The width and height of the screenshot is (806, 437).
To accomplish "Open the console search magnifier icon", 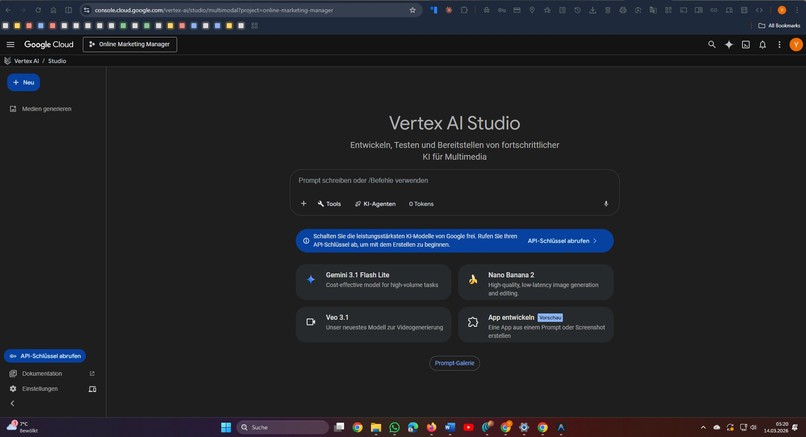I will (x=711, y=45).
